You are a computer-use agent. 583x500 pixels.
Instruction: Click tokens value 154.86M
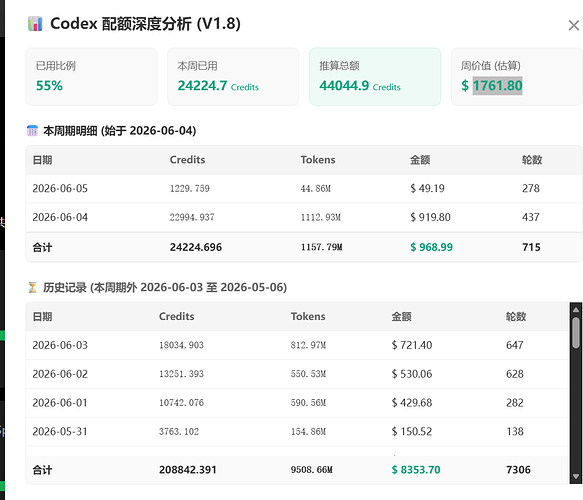(x=308, y=432)
